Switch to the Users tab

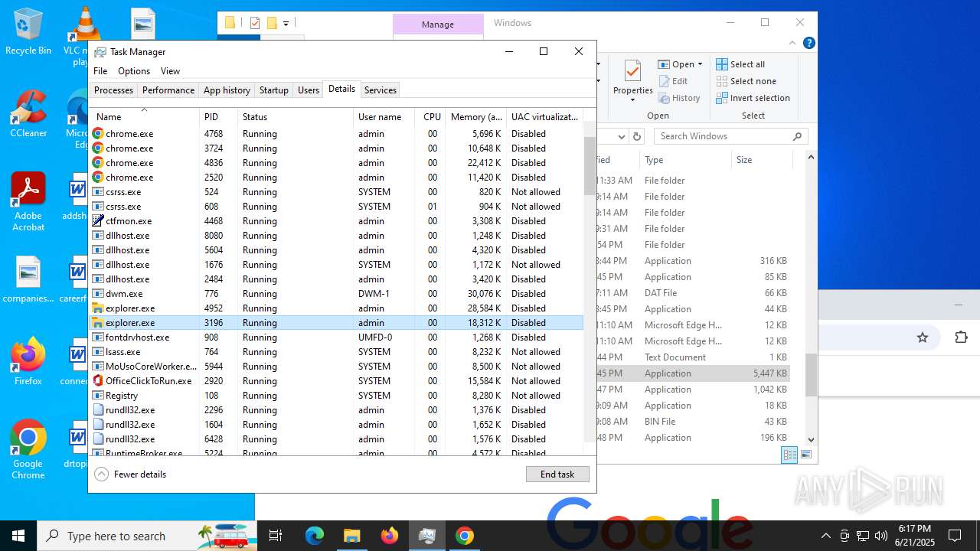point(309,90)
